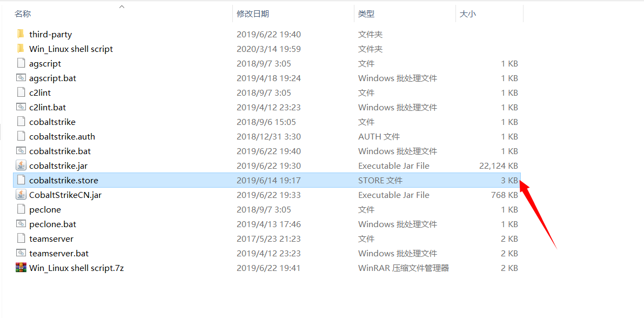
Task: Select the peclone.bat file name
Action: pyautogui.click(x=52, y=224)
